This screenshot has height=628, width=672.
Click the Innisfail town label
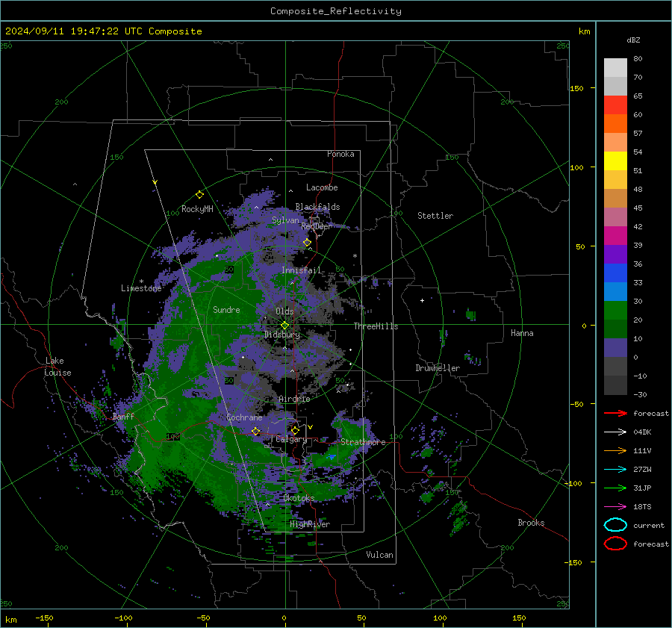point(301,270)
